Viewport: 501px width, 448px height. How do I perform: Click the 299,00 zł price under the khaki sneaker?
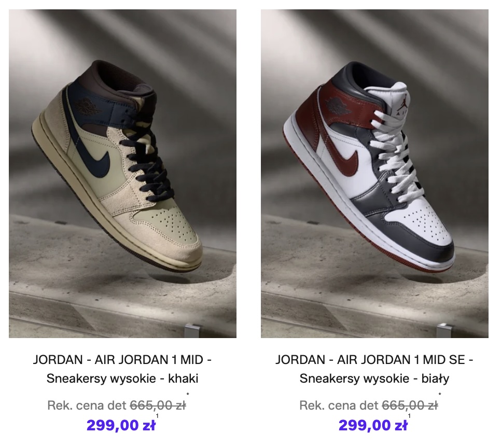121,425
